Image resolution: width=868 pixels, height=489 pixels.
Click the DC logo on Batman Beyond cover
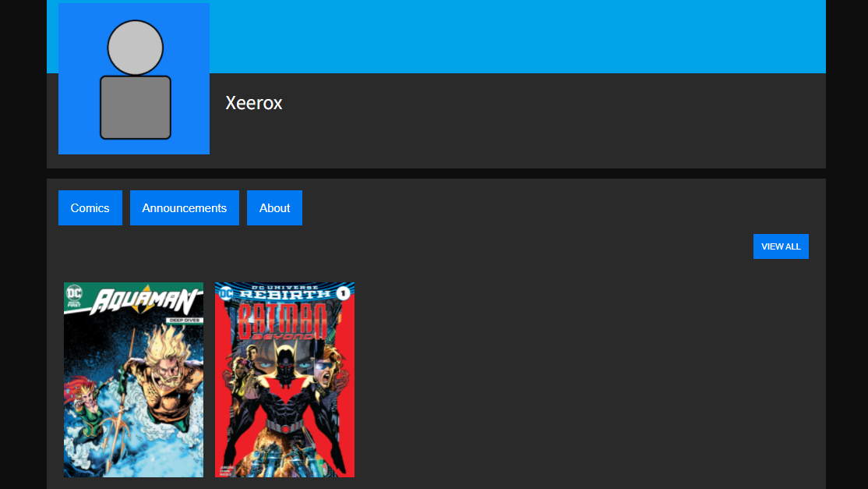pyautogui.click(x=225, y=294)
